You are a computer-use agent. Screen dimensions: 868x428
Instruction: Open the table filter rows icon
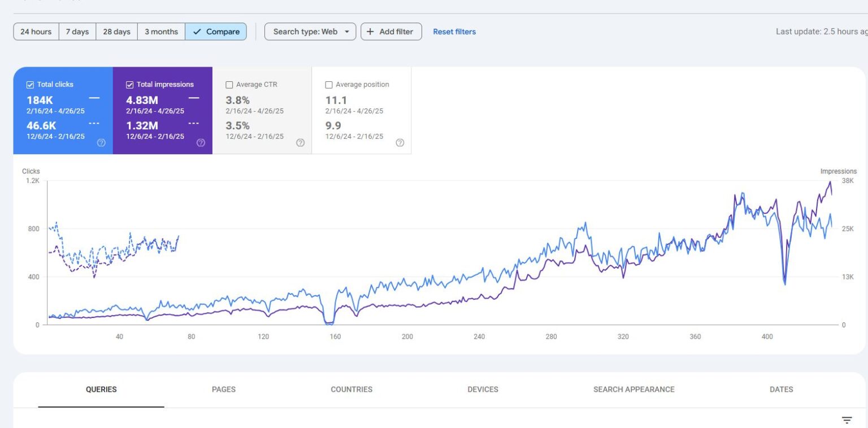(847, 420)
